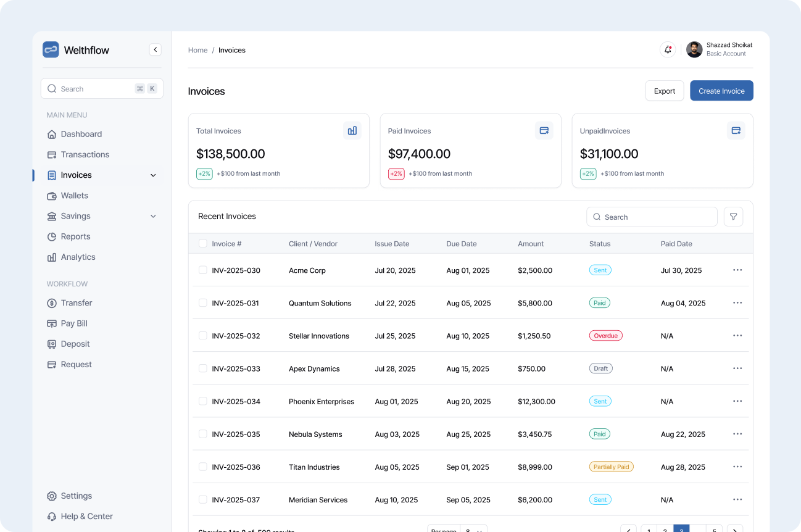Click the Total Invoices chart icon
Viewport: 801px width, 532px height.
pos(352,130)
